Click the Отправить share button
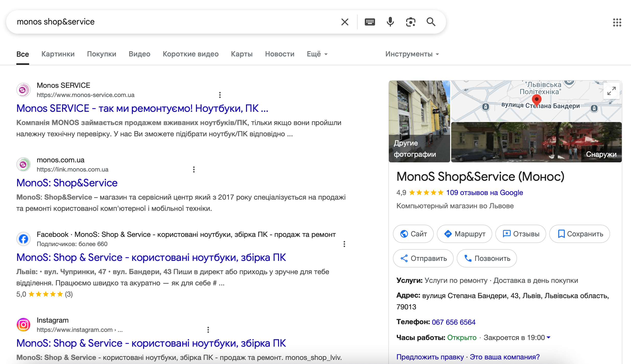Viewport: 631px width, 364px height. [x=423, y=258]
